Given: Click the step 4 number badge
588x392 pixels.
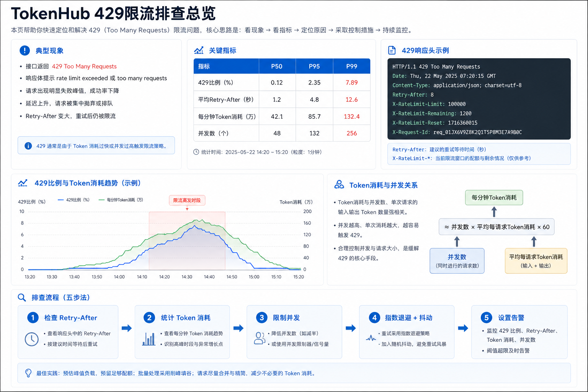Looking at the screenshot, I should 374,317.
